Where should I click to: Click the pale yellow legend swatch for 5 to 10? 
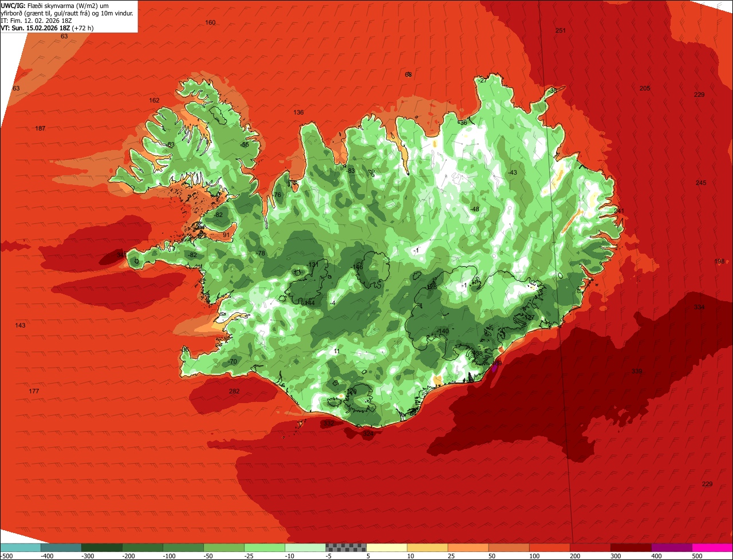[387, 547]
